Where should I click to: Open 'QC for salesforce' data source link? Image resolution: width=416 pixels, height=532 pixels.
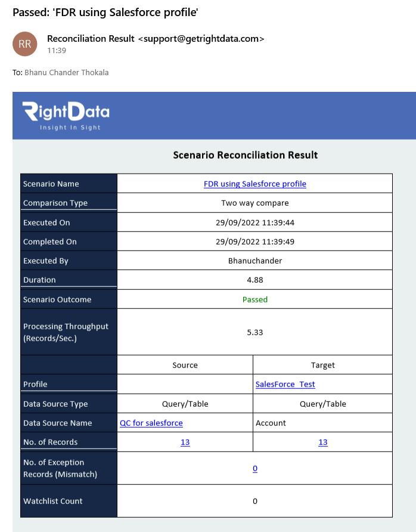tap(151, 423)
